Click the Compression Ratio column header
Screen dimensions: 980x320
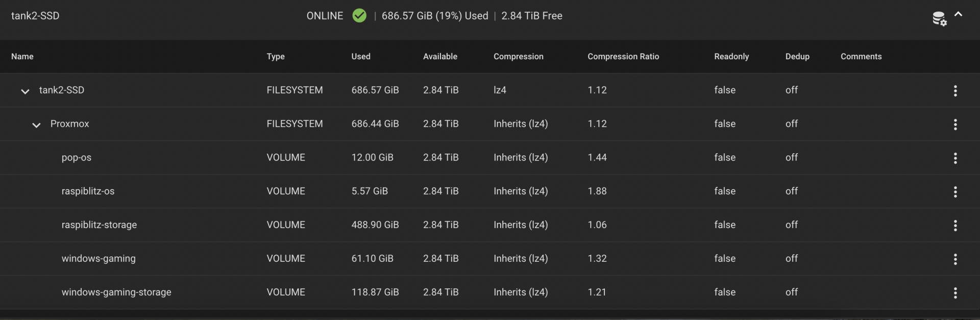pos(623,57)
